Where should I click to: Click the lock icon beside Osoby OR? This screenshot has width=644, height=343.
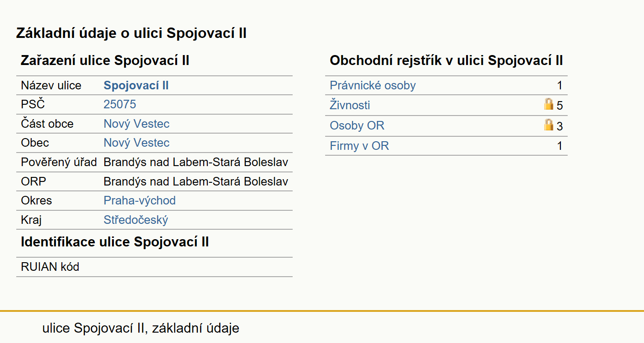(x=549, y=125)
